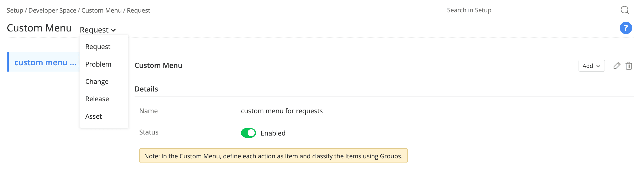This screenshot has width=644, height=183.
Task: Delete the custom menu with trash icon
Action: coord(629,66)
